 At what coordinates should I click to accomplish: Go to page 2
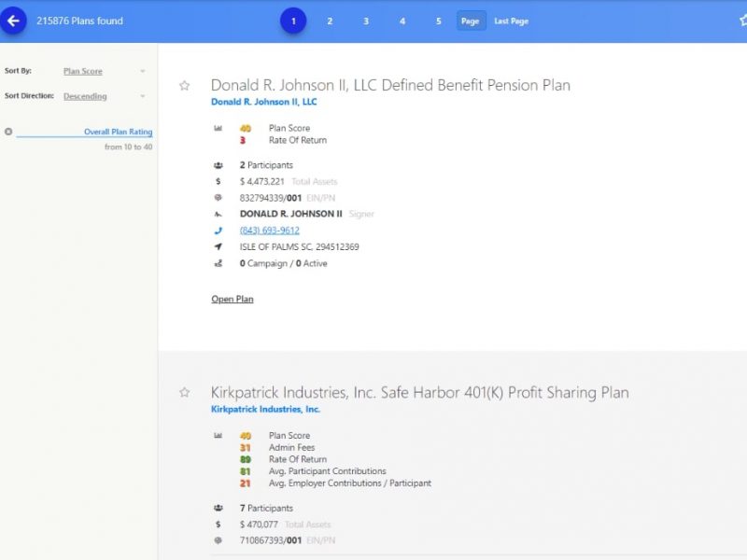click(x=330, y=21)
